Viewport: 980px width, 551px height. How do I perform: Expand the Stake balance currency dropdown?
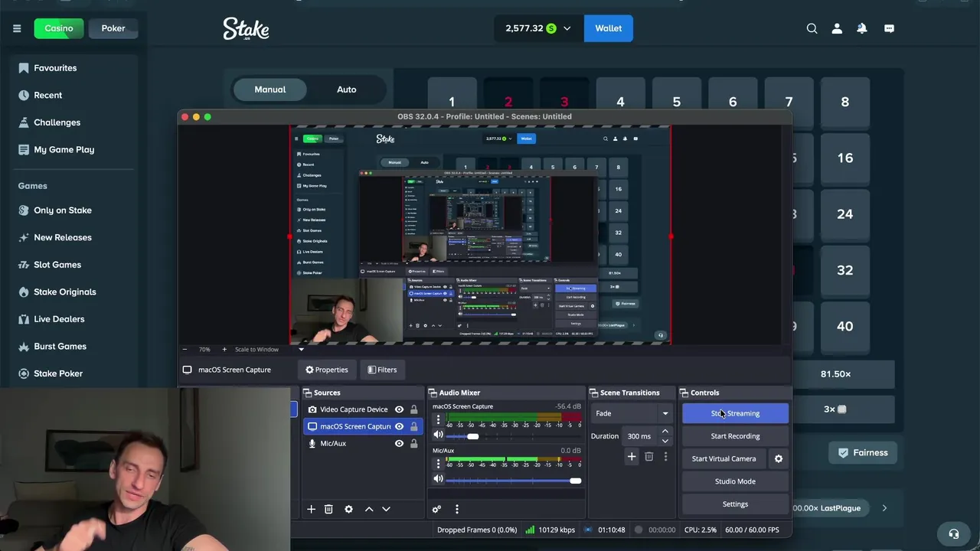[567, 28]
